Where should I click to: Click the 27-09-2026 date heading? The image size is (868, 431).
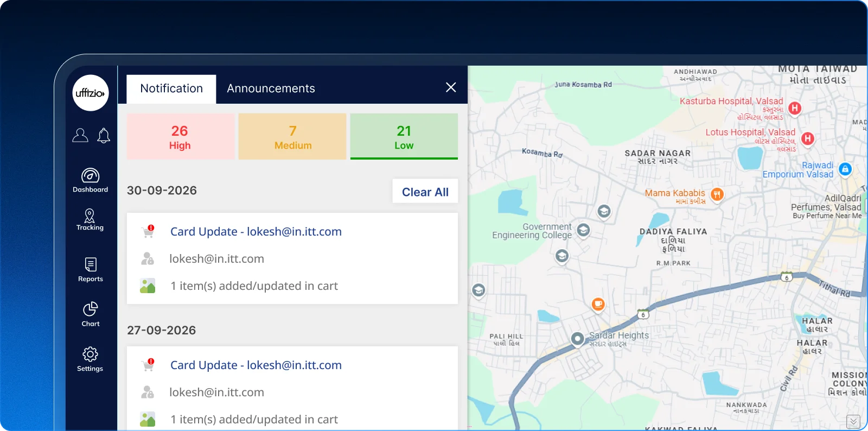coord(162,331)
